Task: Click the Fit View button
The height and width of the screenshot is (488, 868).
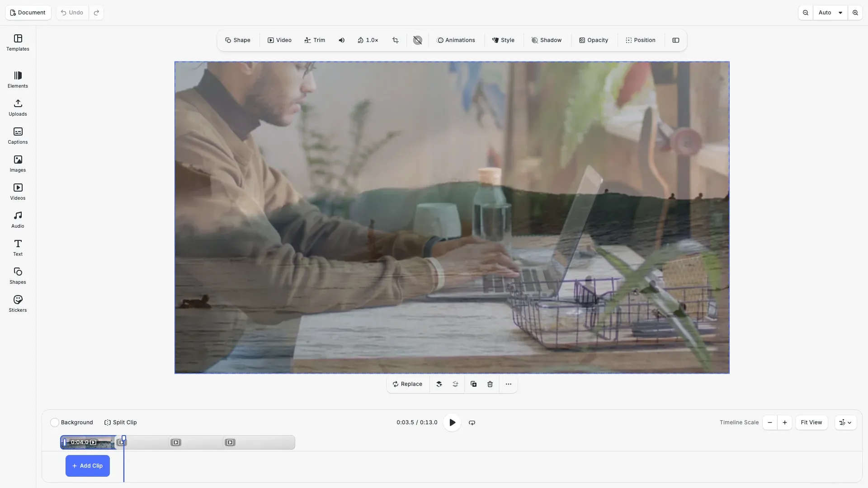Action: point(811,422)
